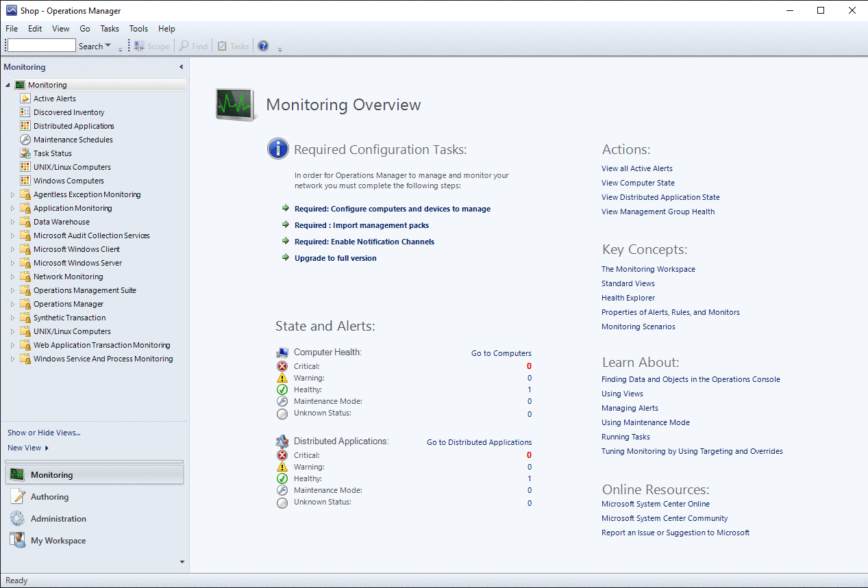Expand Synthetic Transaction folder

click(12, 318)
